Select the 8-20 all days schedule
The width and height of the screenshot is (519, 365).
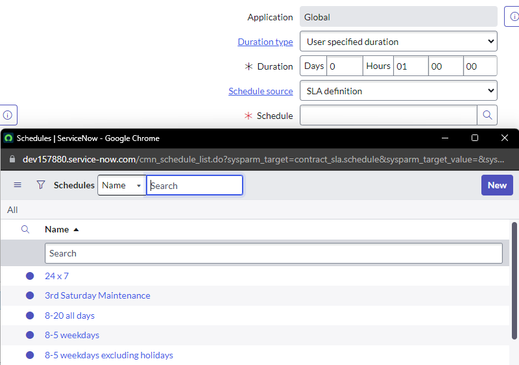[70, 315]
